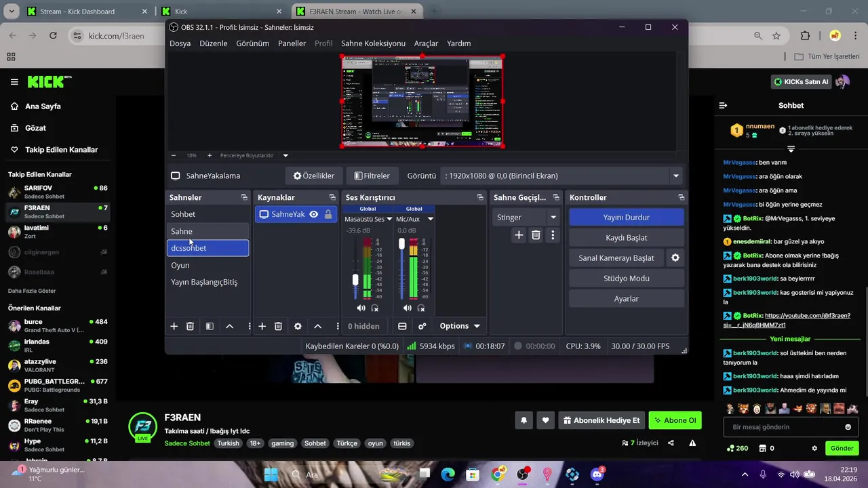The image size is (868, 488).
Task: Toggle stream notifications bell for F3RAEN
Action: click(x=524, y=420)
